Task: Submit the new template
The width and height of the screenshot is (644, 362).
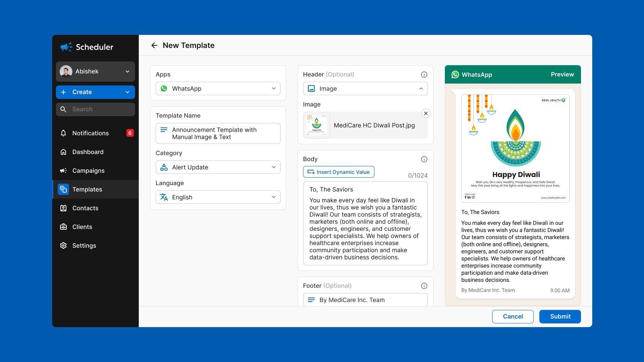Action: [560, 316]
